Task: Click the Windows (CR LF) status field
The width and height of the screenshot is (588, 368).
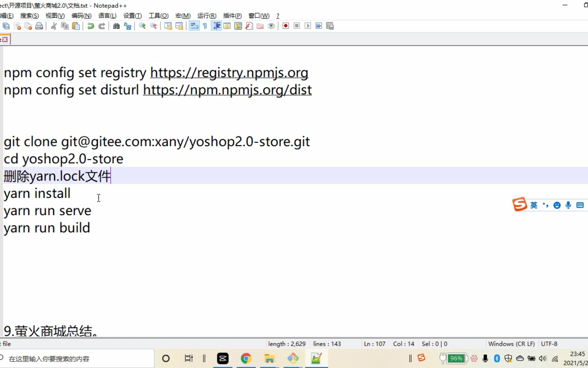Action: pyautogui.click(x=511, y=344)
